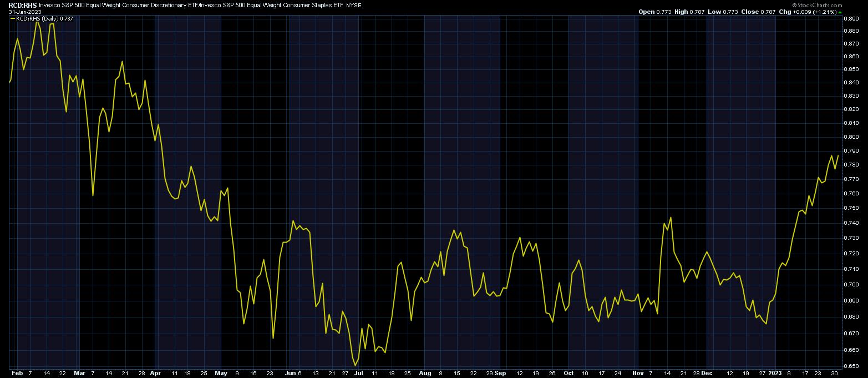Click the 2023 year label on date axis
Image resolution: width=868 pixels, height=378 pixels.
775,374
